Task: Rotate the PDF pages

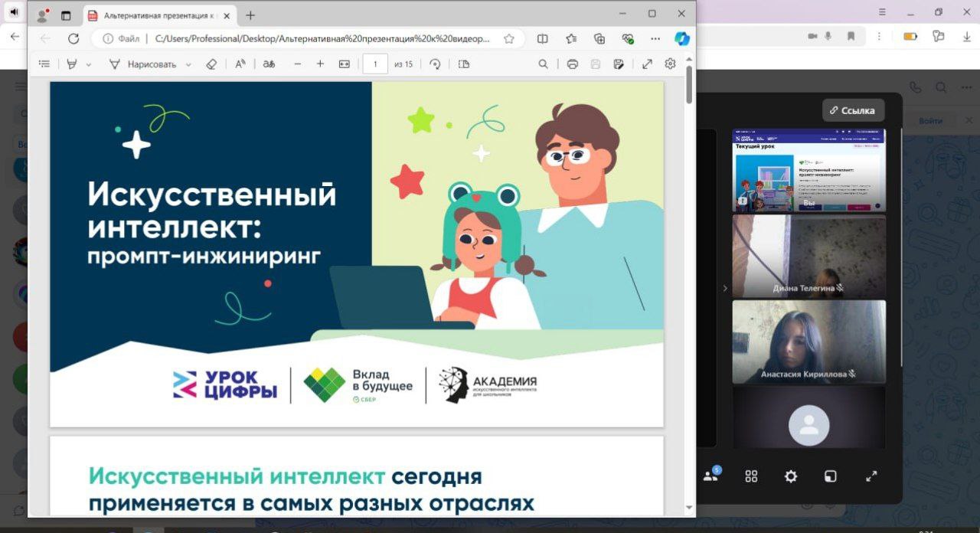Action: tap(435, 64)
